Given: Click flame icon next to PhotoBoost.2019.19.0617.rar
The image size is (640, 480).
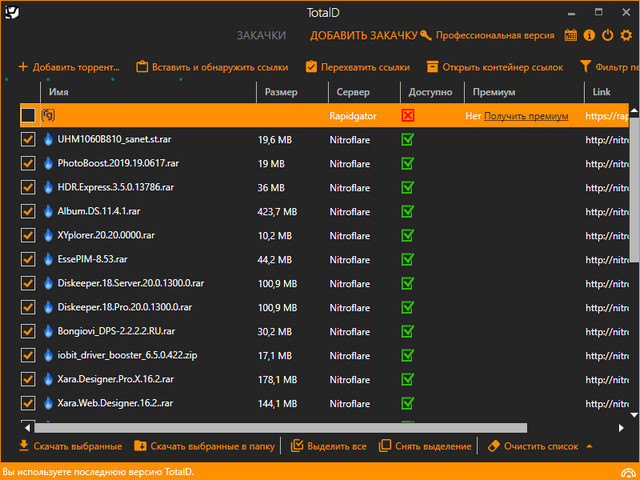Looking at the screenshot, I should (49, 164).
